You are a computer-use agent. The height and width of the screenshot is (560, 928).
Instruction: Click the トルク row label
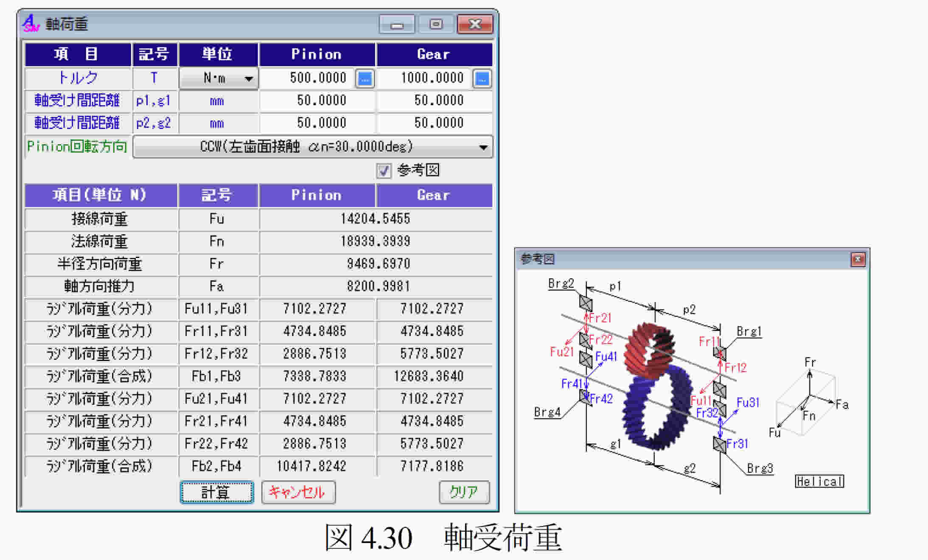point(78,78)
